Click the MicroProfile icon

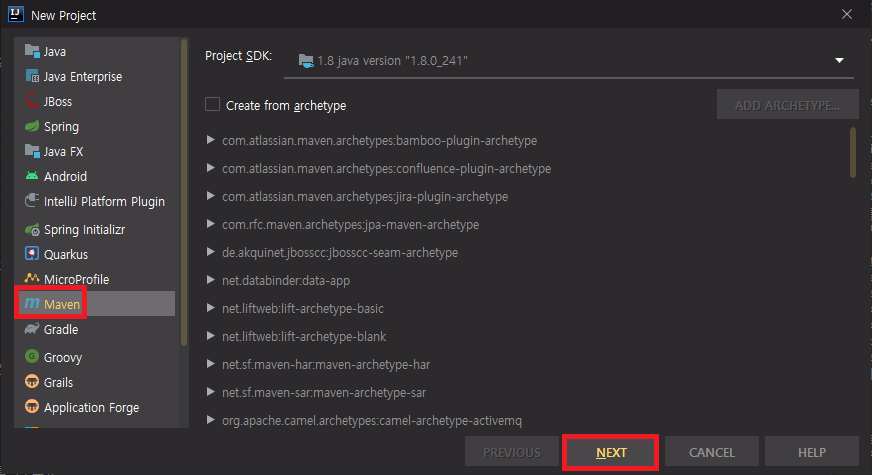[32, 278]
